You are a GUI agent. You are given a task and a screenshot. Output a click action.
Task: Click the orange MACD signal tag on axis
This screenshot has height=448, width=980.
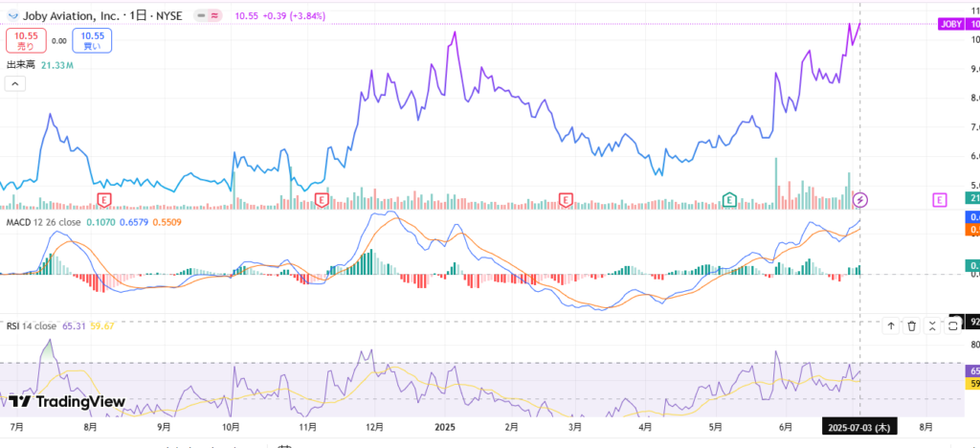972,231
